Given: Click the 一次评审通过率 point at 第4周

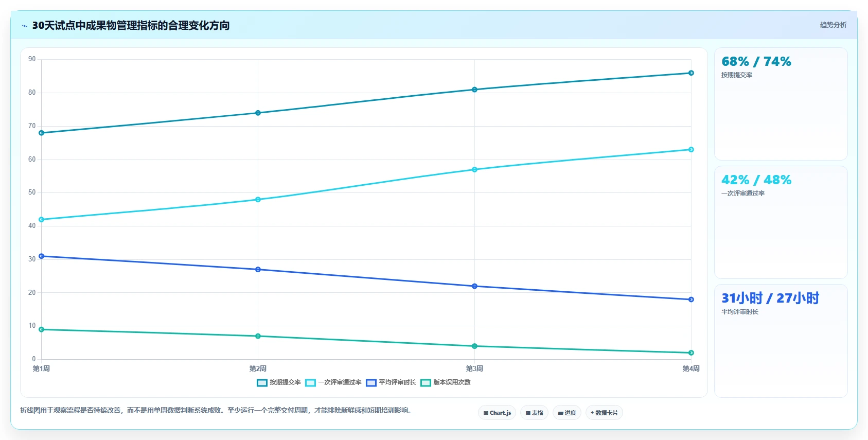Looking at the screenshot, I should 691,150.
